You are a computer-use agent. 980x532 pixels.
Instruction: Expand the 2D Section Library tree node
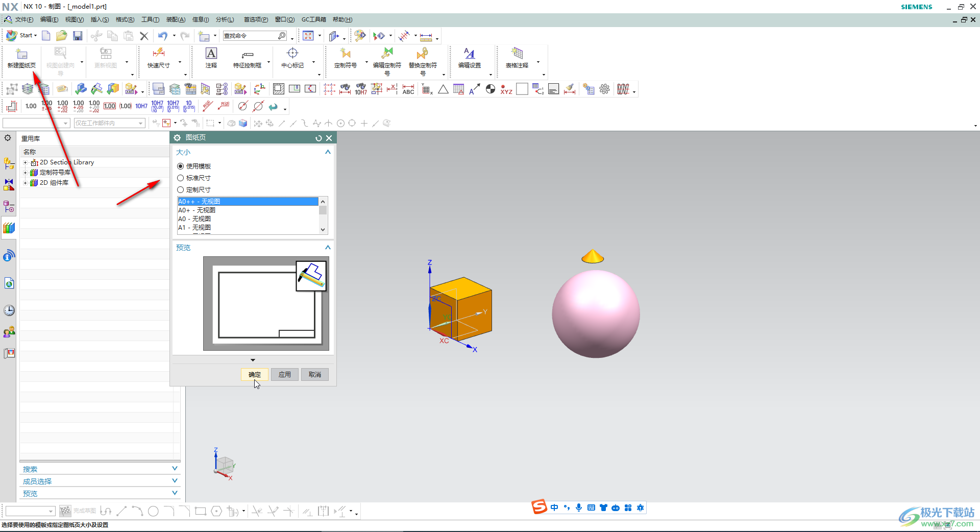click(25, 162)
